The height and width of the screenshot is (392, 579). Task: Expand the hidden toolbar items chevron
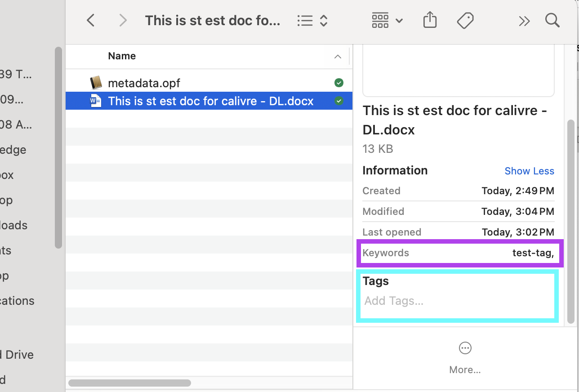524,21
